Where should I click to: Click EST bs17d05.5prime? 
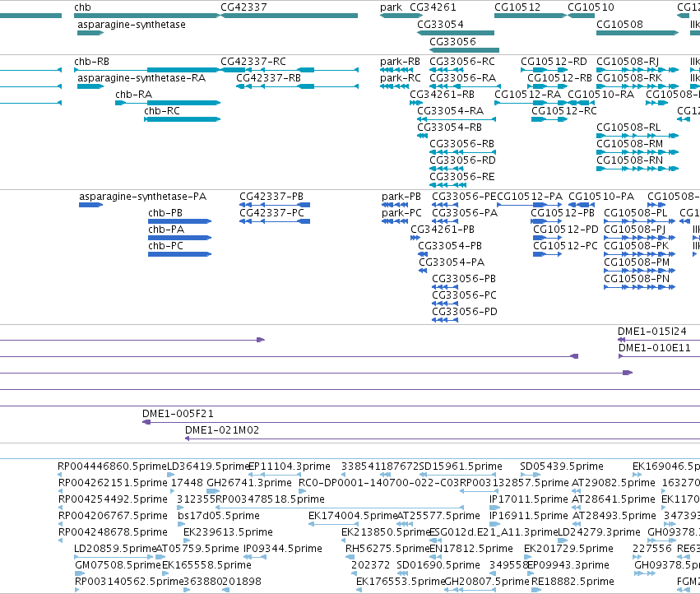tap(218, 516)
